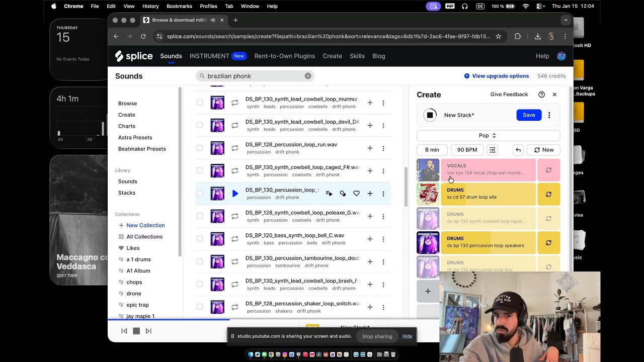Save the New Stack
This screenshot has height=362, width=644.
pos(529,115)
